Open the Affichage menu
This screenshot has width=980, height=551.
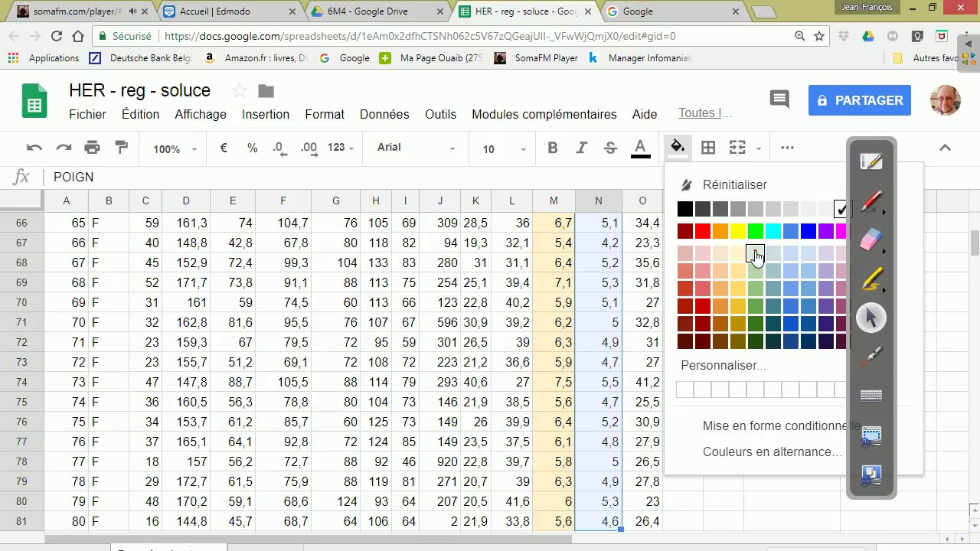pos(201,114)
